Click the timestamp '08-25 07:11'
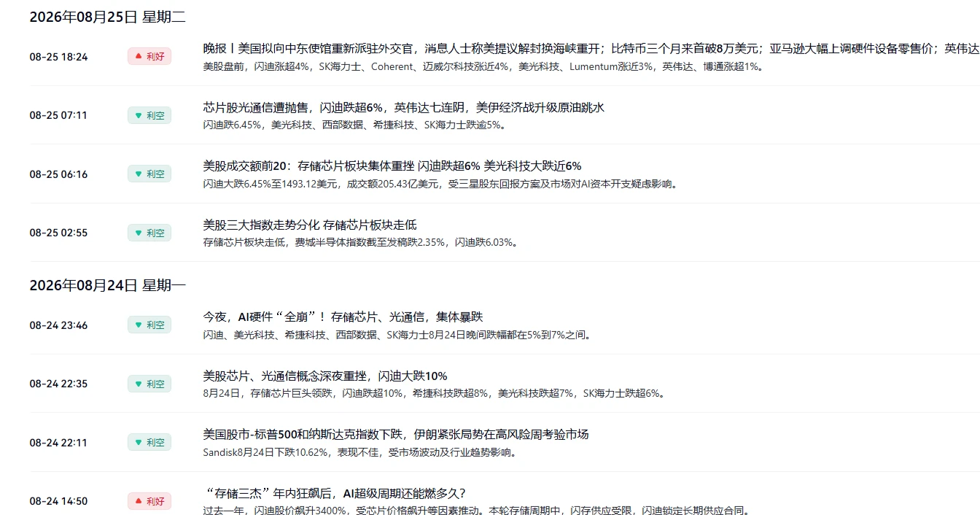 coord(58,115)
